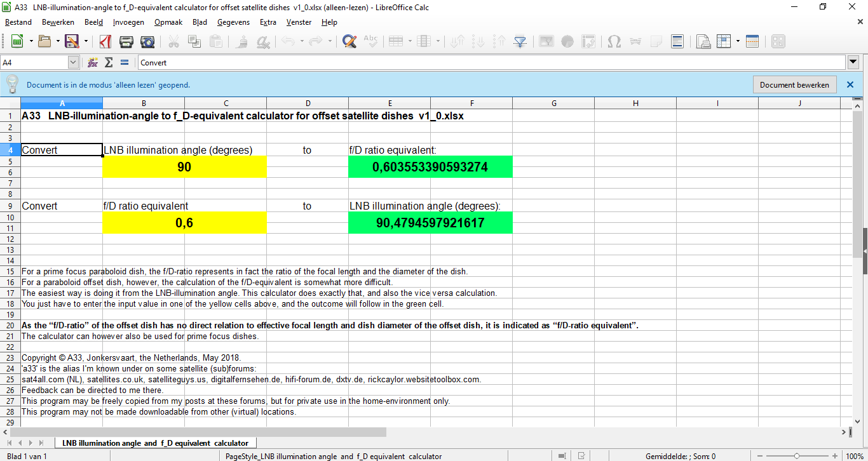Click the Export as PDF icon
Screen dimensions: 868x461
click(105, 42)
